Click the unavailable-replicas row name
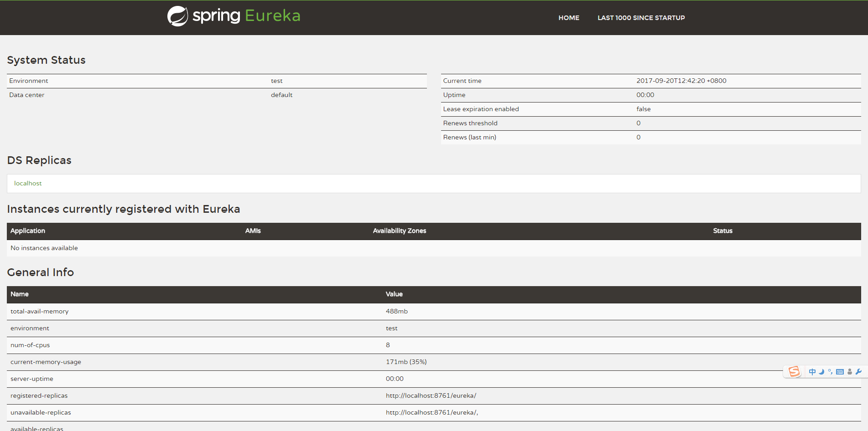Screen dimensions: 868x431 click(41, 412)
